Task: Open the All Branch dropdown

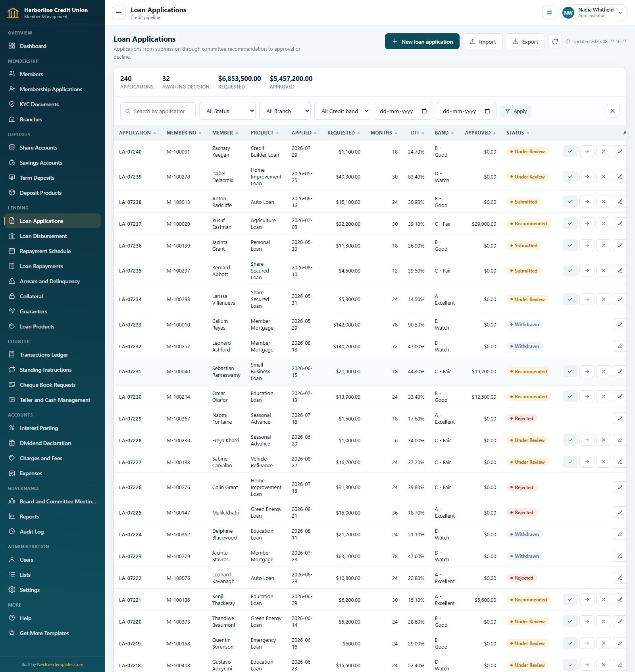Action: coord(285,111)
